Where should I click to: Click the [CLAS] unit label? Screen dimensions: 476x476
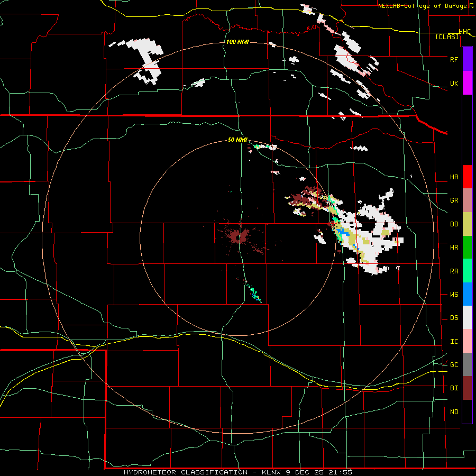447,36
